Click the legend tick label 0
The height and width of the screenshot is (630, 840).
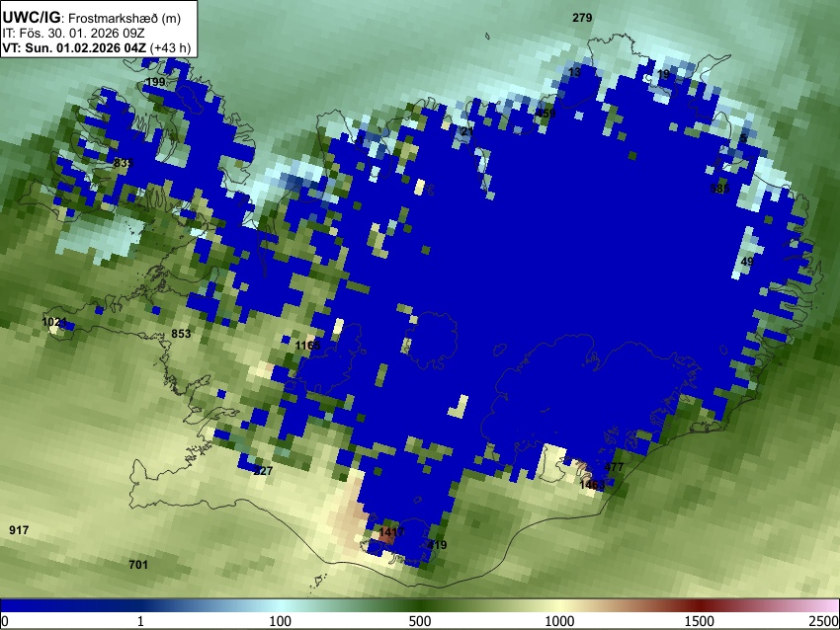(x=5, y=621)
